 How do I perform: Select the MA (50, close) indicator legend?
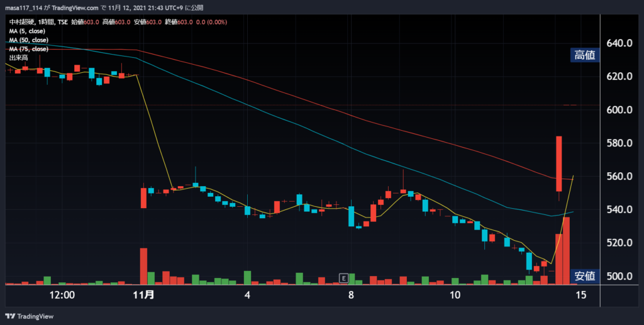[x=29, y=40]
